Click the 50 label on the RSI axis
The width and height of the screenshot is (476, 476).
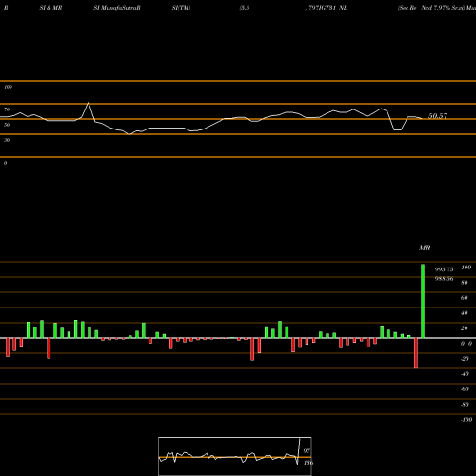tap(7, 125)
